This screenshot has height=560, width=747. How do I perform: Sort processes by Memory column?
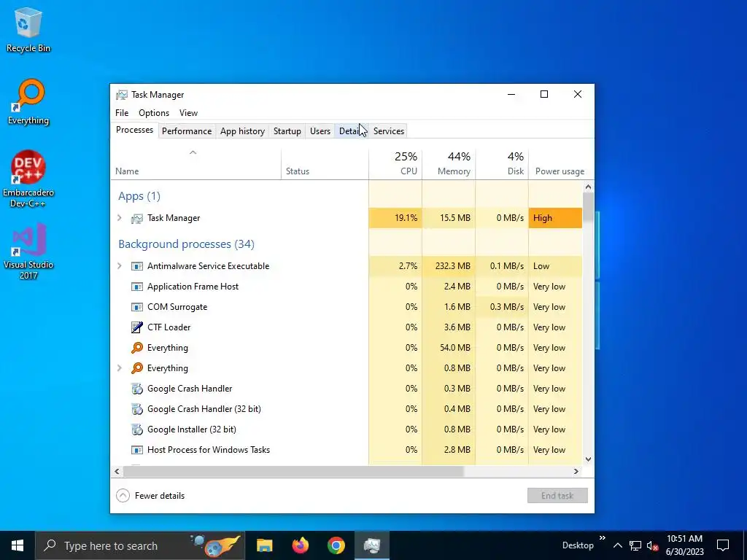[x=449, y=164]
